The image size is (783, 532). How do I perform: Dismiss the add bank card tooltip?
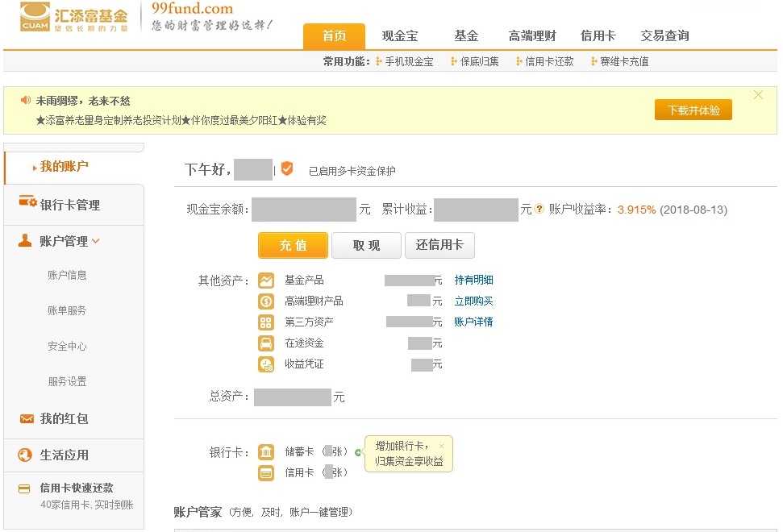coord(441,446)
